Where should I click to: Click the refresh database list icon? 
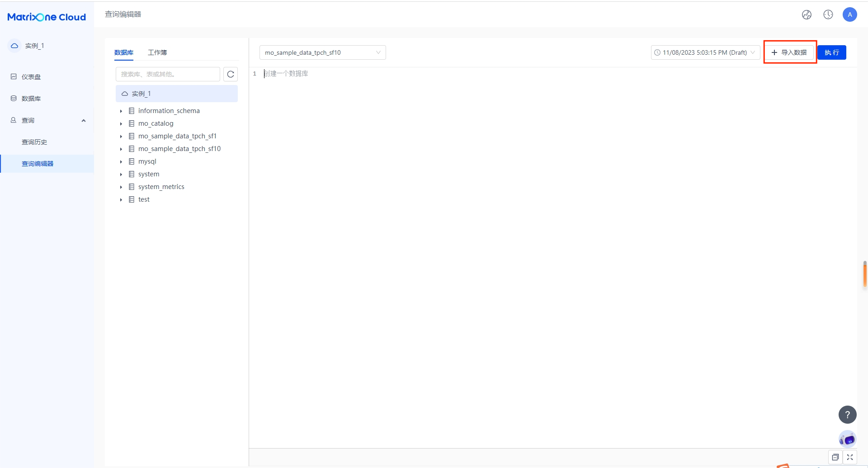(x=231, y=74)
